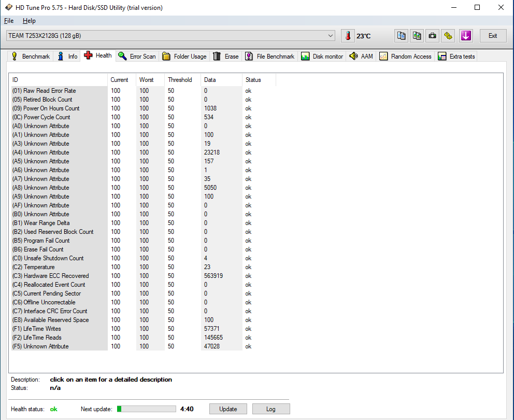Click the 23°C temperature reading
This screenshot has height=420, width=514.
[364, 36]
